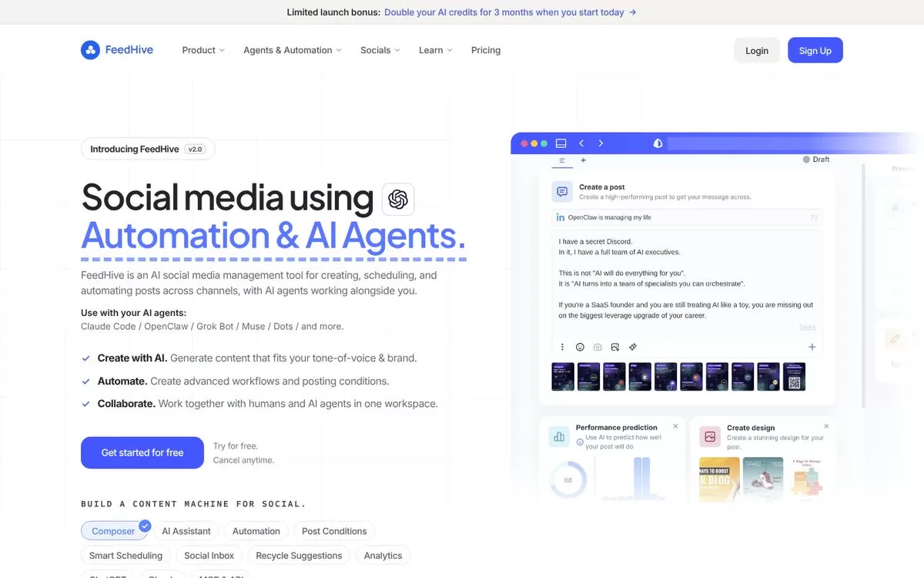Screen dimensions: 924x578
Task: Click the FeedHive logo icon
Action: [x=90, y=50]
